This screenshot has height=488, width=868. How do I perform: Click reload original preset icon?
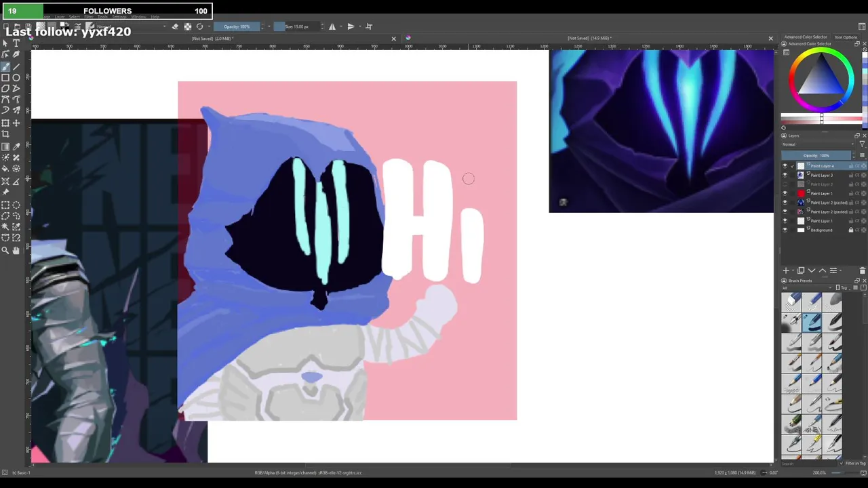pos(199,26)
